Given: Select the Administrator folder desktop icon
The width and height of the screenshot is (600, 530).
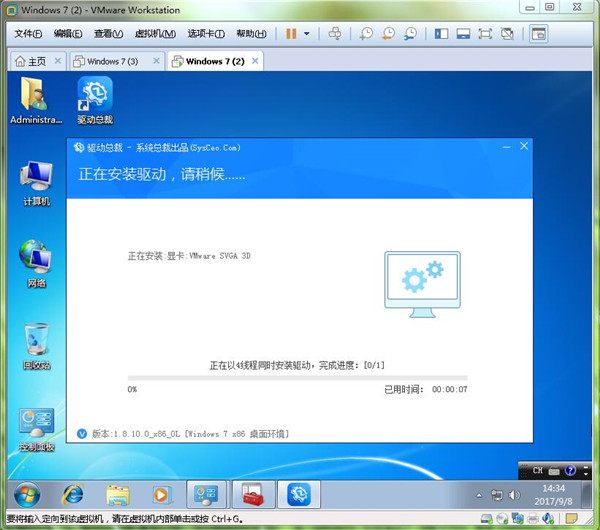Looking at the screenshot, I should [x=36, y=100].
